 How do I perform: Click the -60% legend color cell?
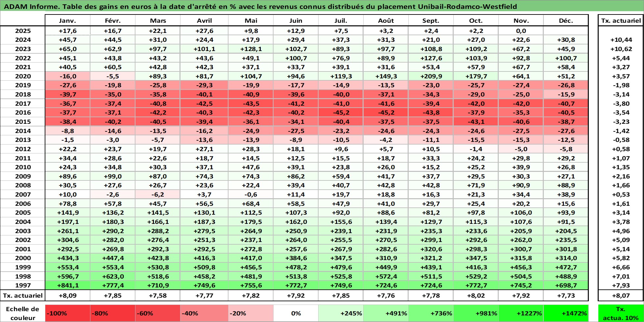[x=158, y=313]
